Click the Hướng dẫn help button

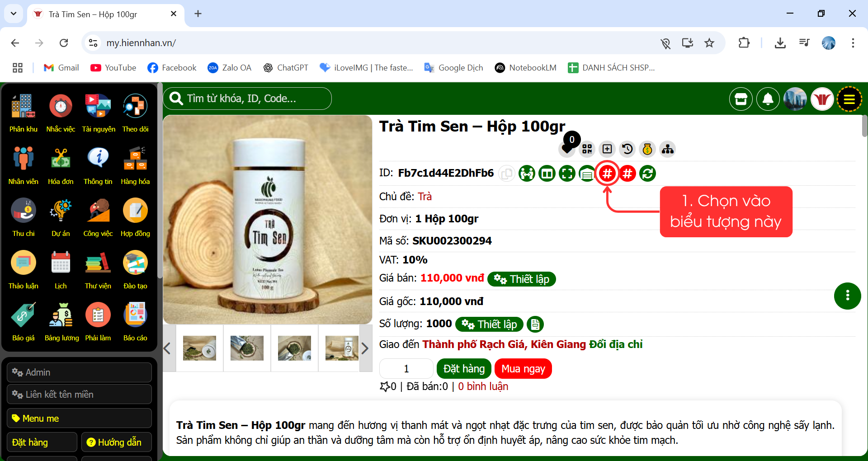(116, 442)
